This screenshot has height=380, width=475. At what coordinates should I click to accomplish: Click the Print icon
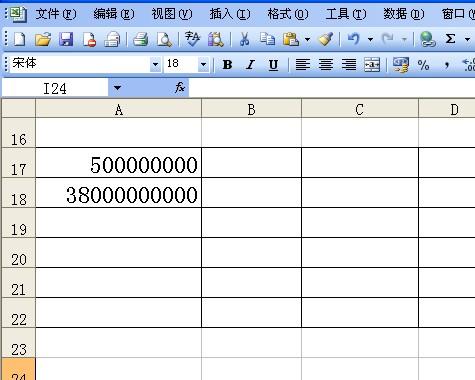(140, 39)
